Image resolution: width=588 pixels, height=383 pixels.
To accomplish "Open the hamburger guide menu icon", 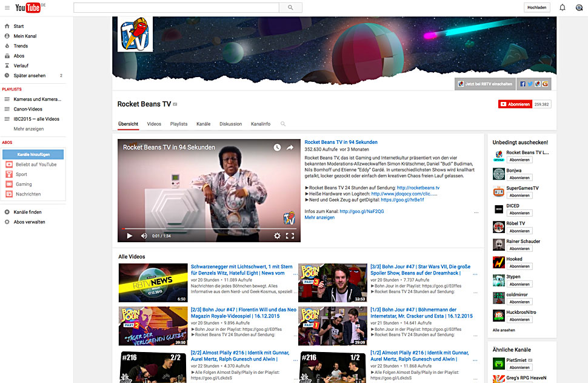I will click(7, 8).
